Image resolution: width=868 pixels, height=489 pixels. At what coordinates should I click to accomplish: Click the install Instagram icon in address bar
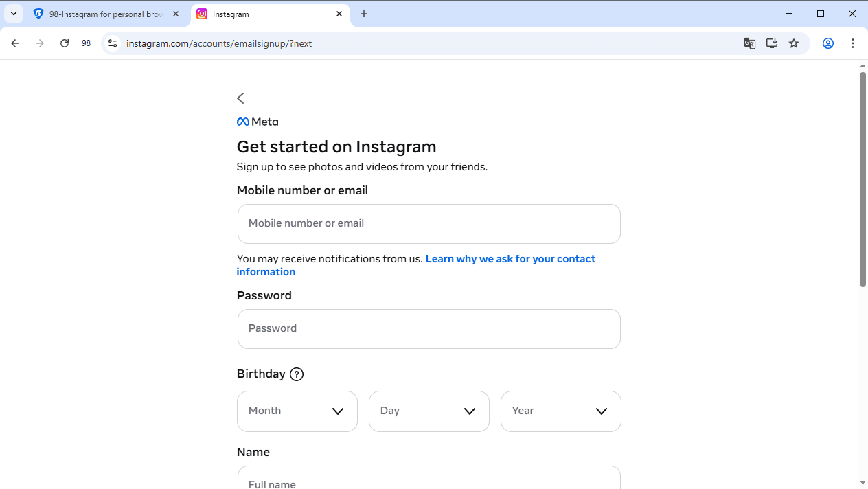[771, 43]
